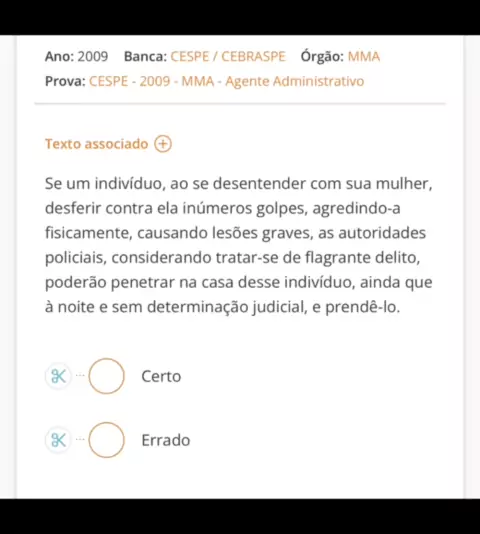This screenshot has width=480, height=534.
Task: Click the dotted connector beside the Certo option
Action: 80,375
